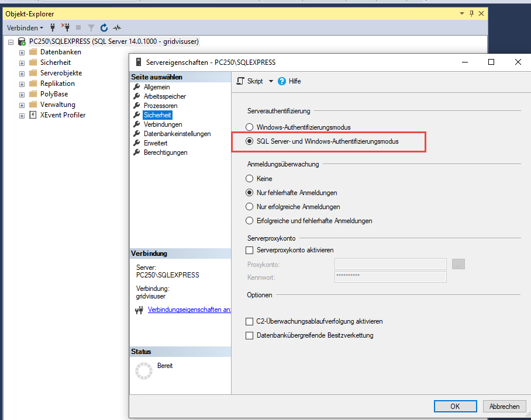Enable Serverproxykonto aktivieren checkbox
Screen dimensions: 531x420
(x=250, y=250)
